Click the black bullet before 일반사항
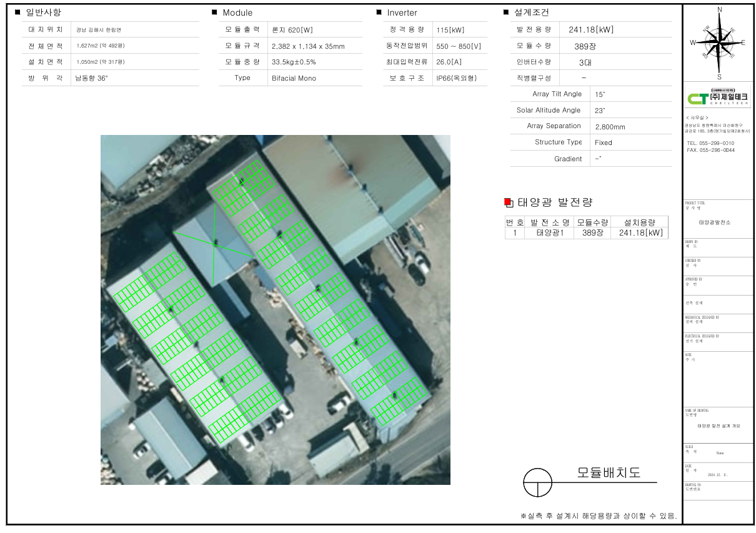756x533 pixels. pyautogui.click(x=17, y=12)
